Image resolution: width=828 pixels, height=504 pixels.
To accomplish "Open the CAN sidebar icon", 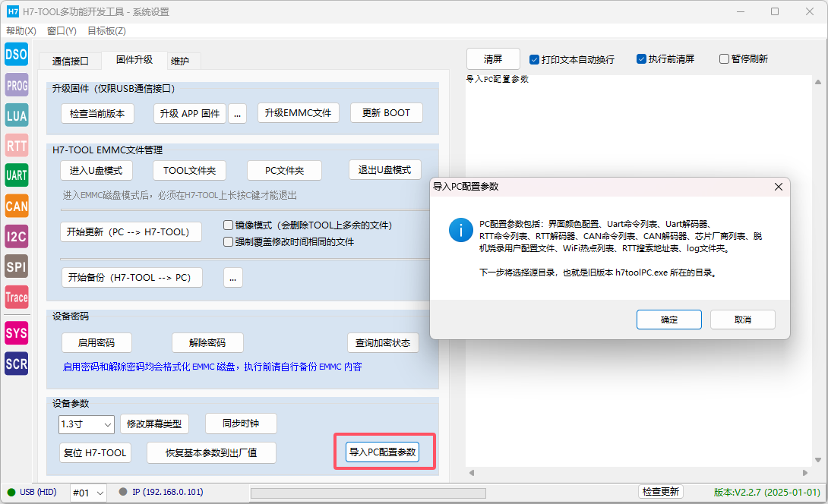I will 17,206.
